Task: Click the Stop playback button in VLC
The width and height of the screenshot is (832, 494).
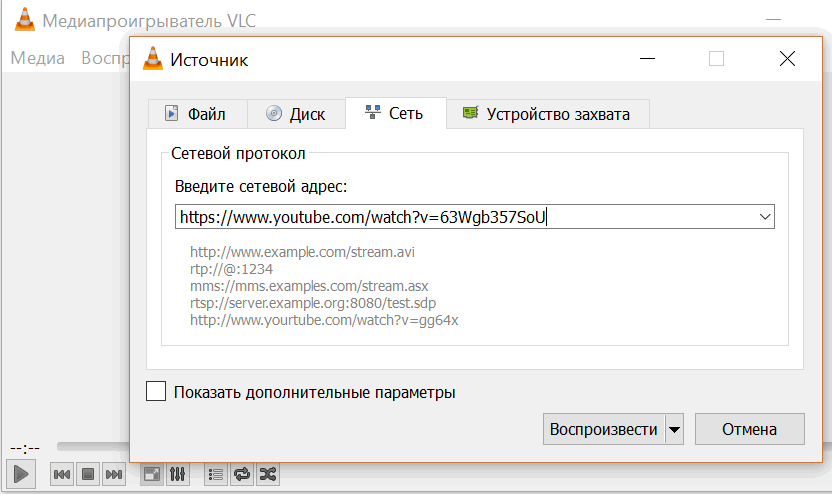Action: click(x=88, y=474)
